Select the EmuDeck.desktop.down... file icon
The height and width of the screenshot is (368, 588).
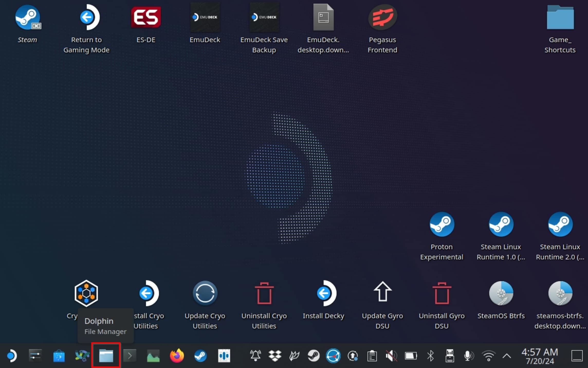click(x=323, y=17)
